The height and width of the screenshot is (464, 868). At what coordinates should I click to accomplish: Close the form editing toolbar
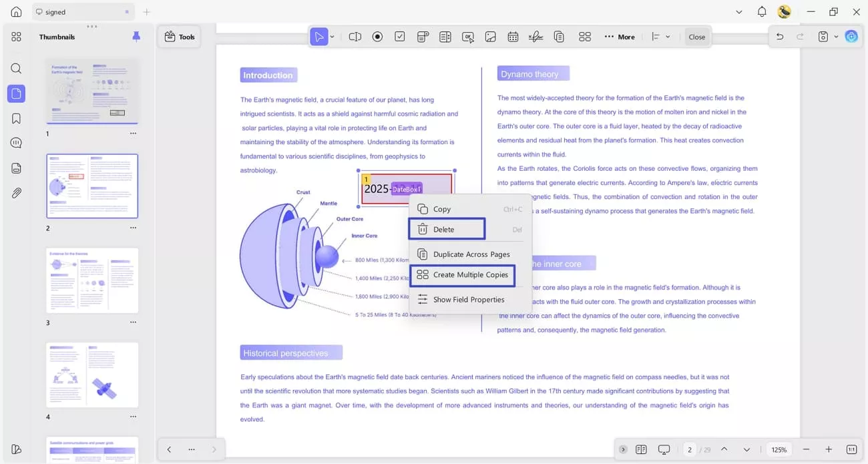[697, 37]
